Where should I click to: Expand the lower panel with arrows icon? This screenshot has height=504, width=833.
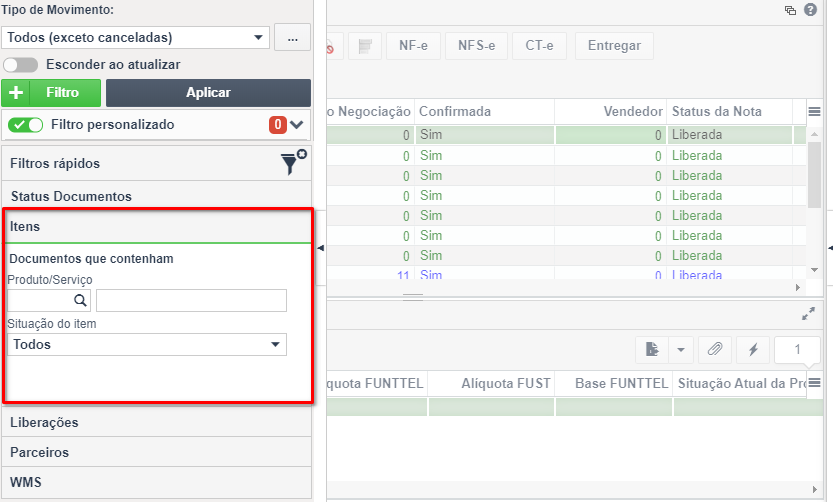(x=808, y=314)
